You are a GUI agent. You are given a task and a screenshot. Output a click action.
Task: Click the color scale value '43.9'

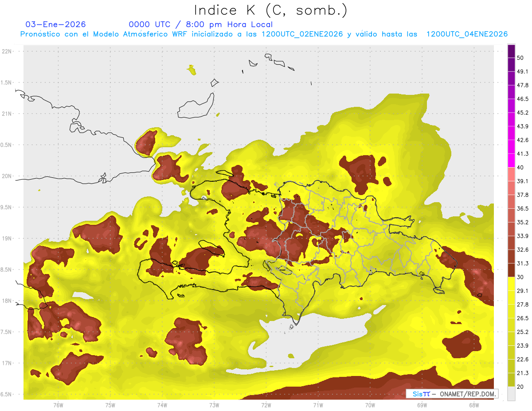tap(523, 126)
